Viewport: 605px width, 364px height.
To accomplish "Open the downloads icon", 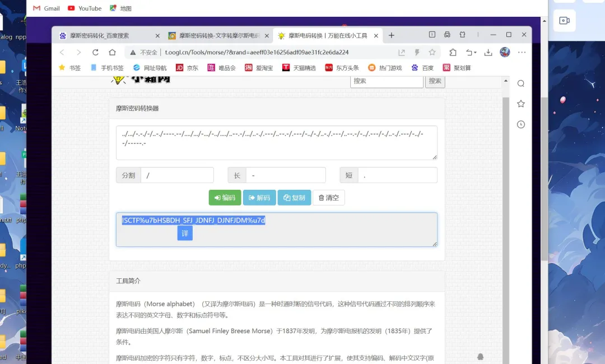I will pos(488,52).
